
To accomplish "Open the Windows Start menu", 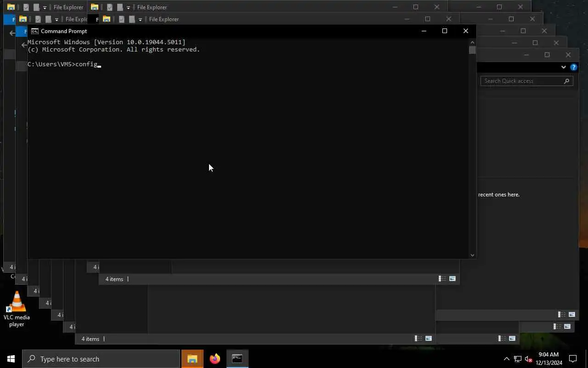I will pyautogui.click(x=11, y=359).
